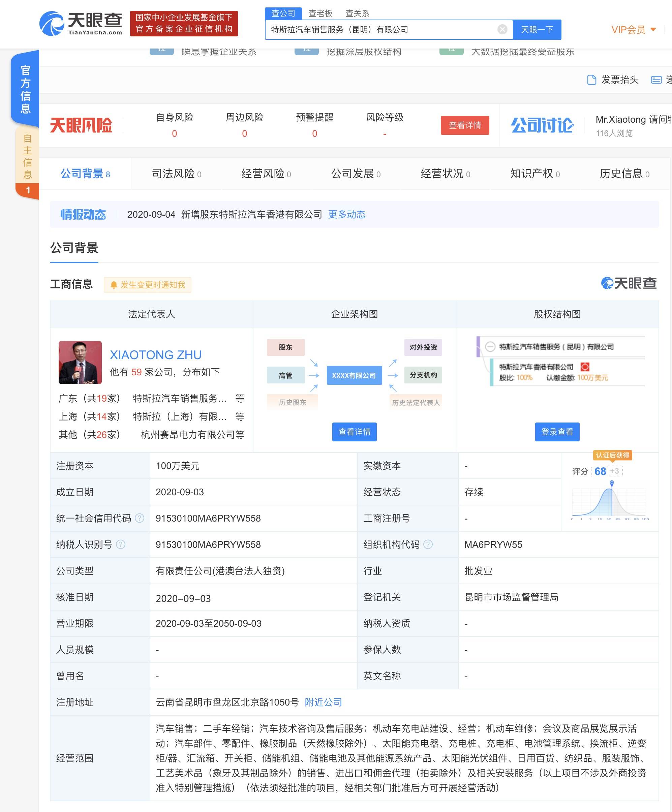The height and width of the screenshot is (812, 672).
Task: Click help icon beside 组织机构代码
Action: [x=428, y=544]
